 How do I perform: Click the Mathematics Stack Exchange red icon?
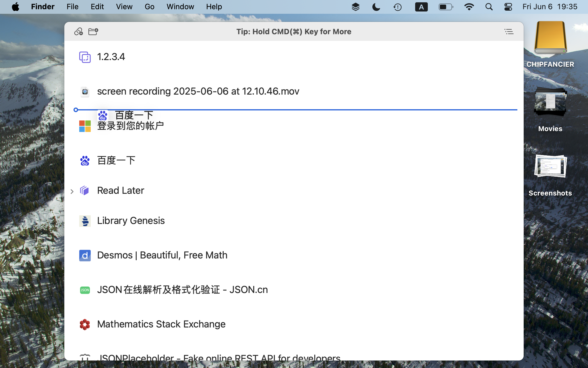coord(85,324)
